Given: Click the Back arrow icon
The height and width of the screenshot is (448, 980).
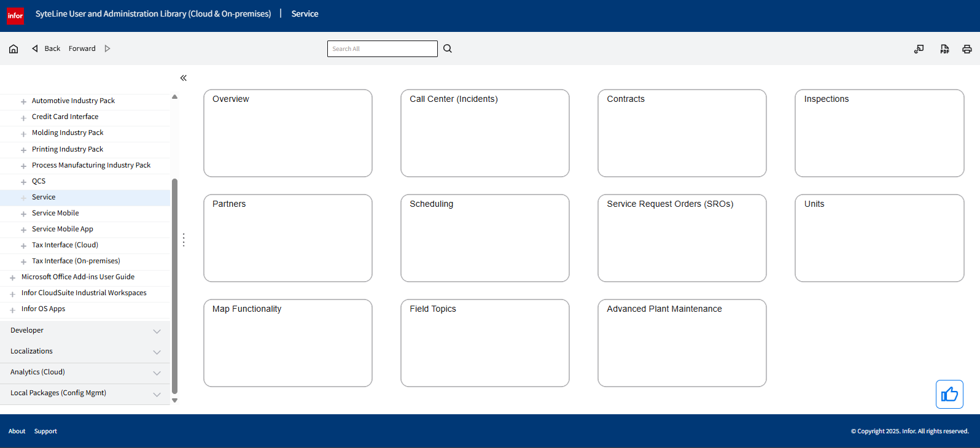Looking at the screenshot, I should [35, 48].
